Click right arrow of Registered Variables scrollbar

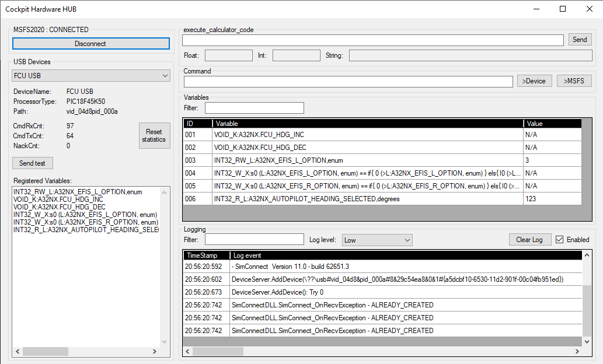tap(155, 351)
